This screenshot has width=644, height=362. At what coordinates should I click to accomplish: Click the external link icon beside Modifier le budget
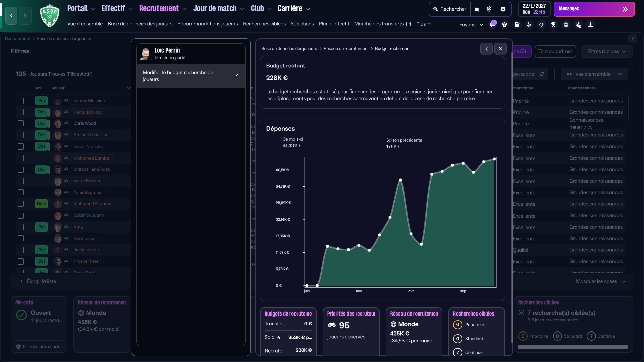tap(236, 76)
